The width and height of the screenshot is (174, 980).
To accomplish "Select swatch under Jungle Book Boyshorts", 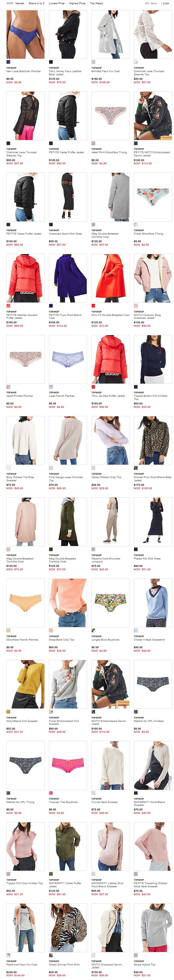I will (x=93, y=630).
